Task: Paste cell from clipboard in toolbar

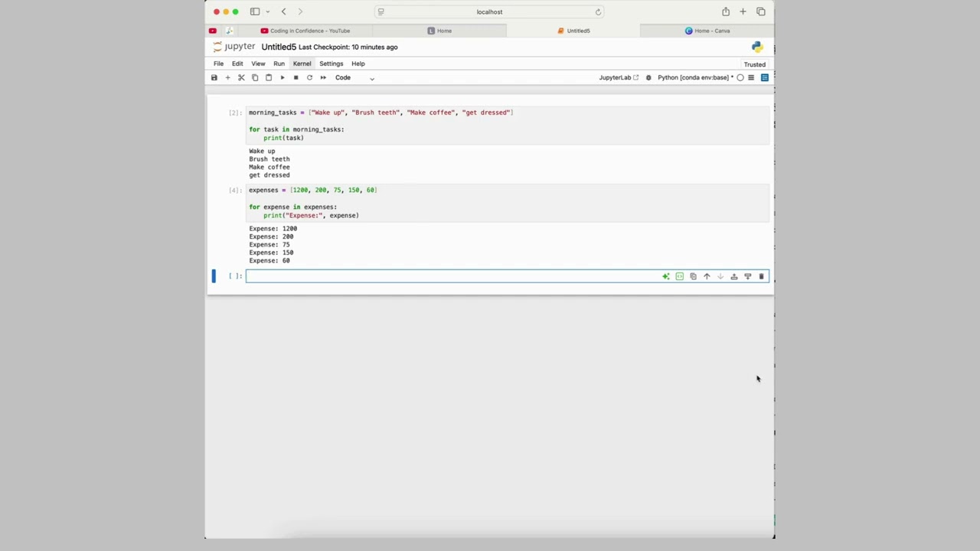Action: coord(269,77)
